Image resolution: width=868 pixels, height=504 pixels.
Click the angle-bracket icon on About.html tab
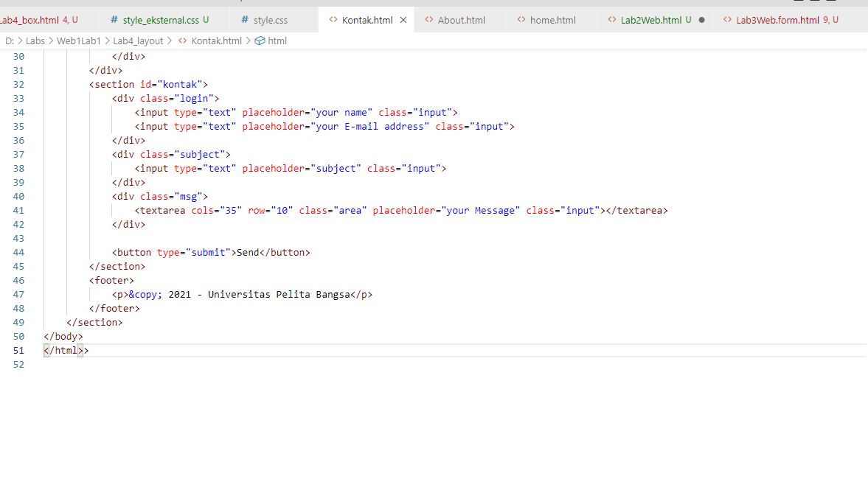(428, 21)
